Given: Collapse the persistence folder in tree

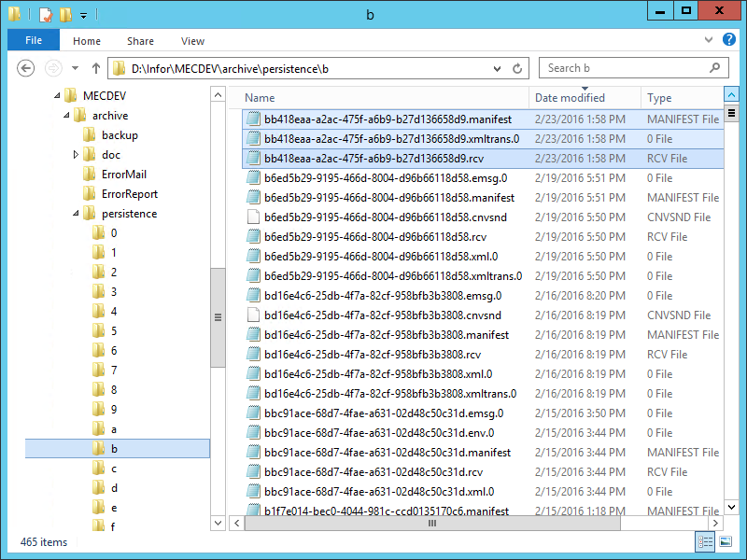Looking at the screenshot, I should (76, 214).
